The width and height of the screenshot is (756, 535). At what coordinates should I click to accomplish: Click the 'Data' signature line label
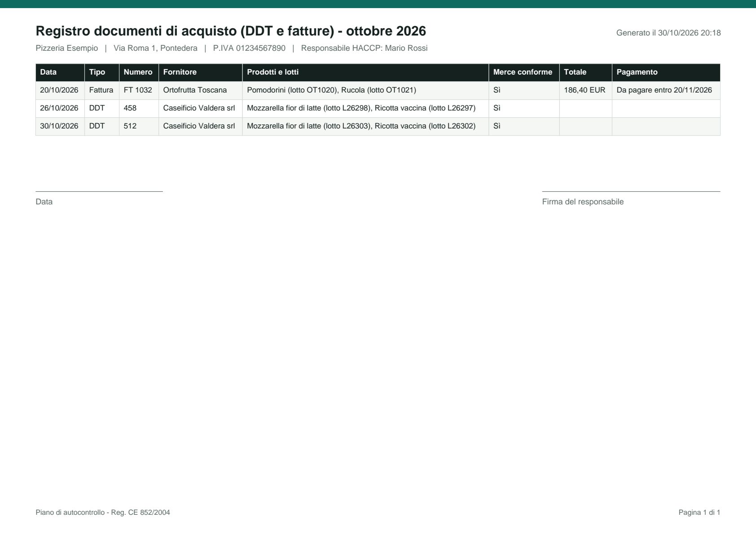(x=44, y=202)
